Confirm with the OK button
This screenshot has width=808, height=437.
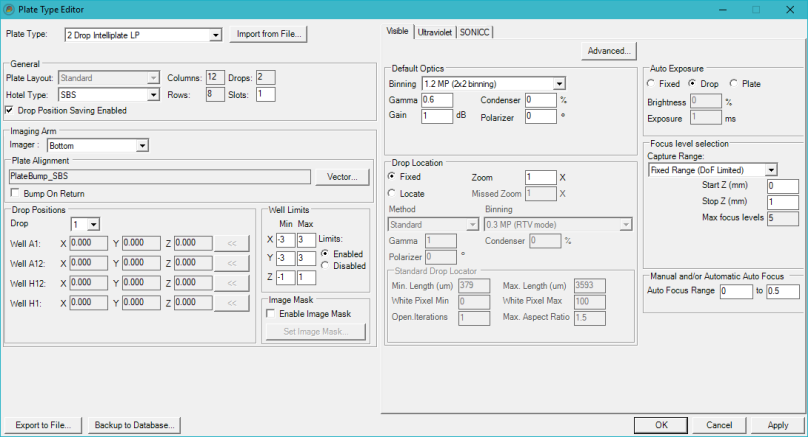(x=661, y=425)
